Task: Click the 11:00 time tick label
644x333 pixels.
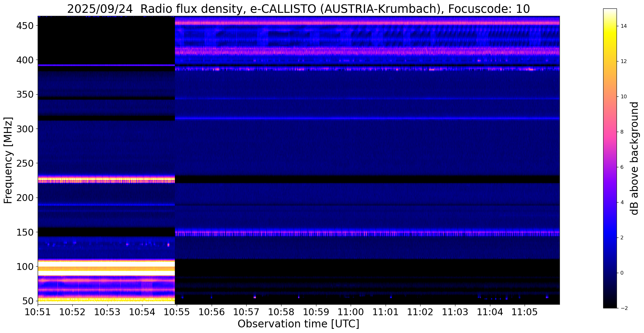Action: click(x=351, y=312)
